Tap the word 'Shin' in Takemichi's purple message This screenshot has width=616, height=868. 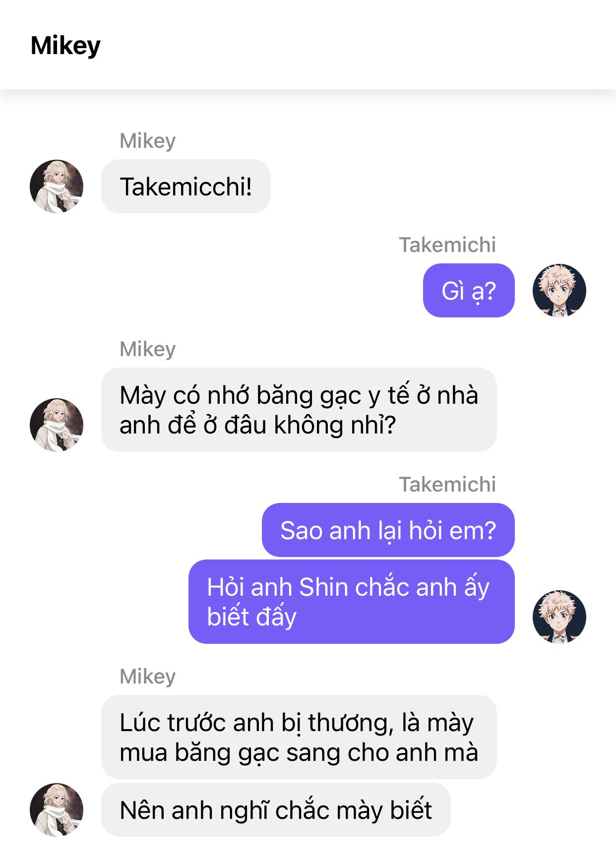click(324, 587)
